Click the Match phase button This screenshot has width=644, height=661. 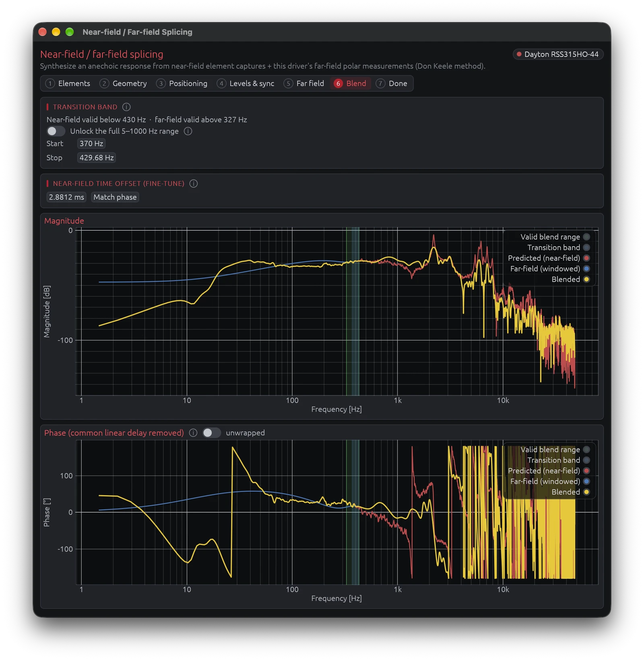(115, 197)
